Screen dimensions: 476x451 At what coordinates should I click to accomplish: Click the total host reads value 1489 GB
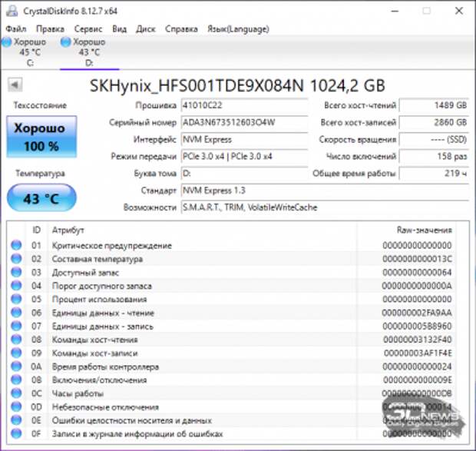[434, 105]
